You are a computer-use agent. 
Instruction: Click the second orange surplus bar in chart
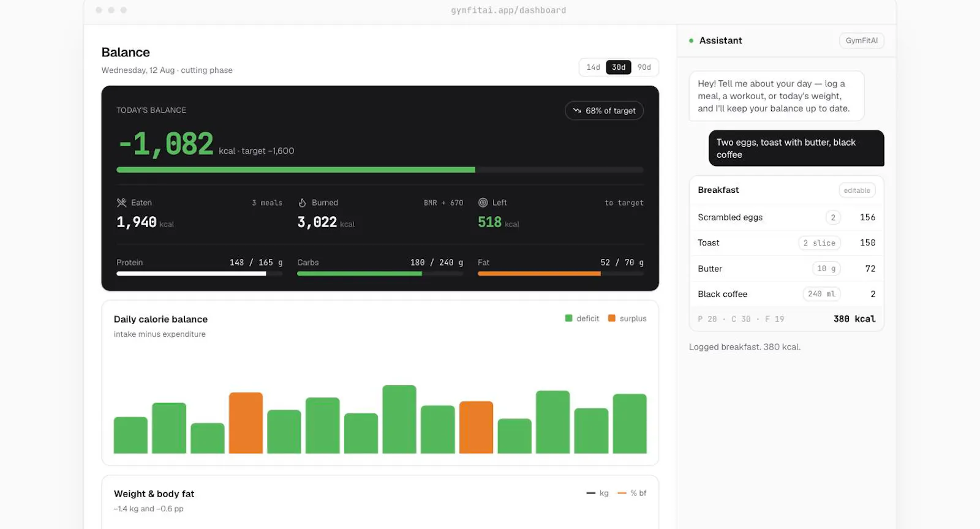pos(476,427)
